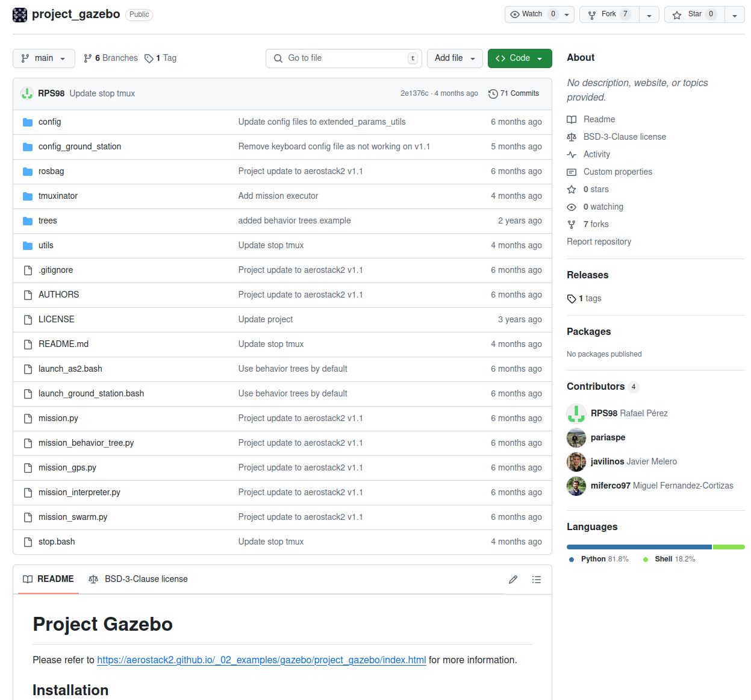Toggle Watch for repository notifications
The image size is (751, 700).
[532, 14]
